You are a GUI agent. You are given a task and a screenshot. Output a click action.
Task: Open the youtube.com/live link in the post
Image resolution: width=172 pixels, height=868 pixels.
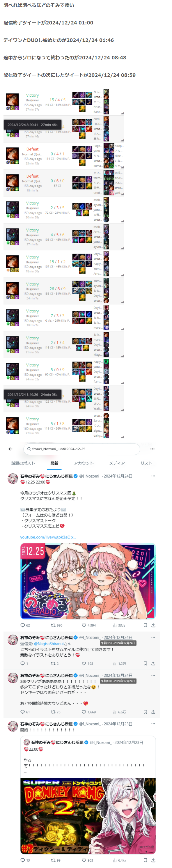(x=48, y=537)
